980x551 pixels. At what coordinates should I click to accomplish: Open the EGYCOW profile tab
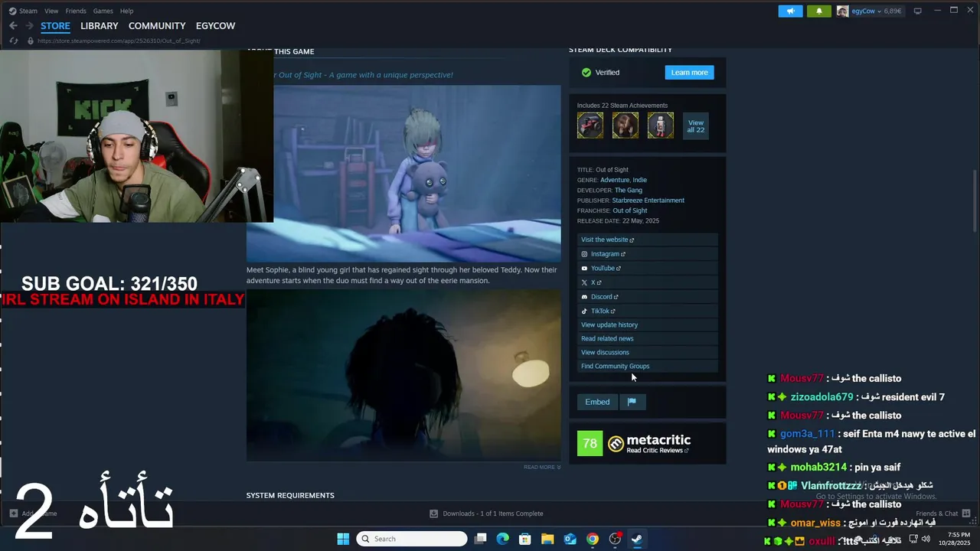(215, 26)
